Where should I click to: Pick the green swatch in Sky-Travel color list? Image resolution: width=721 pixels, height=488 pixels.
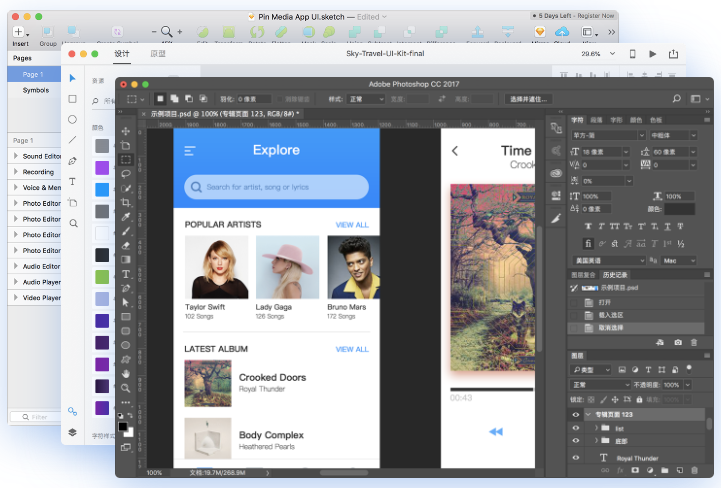(102, 277)
